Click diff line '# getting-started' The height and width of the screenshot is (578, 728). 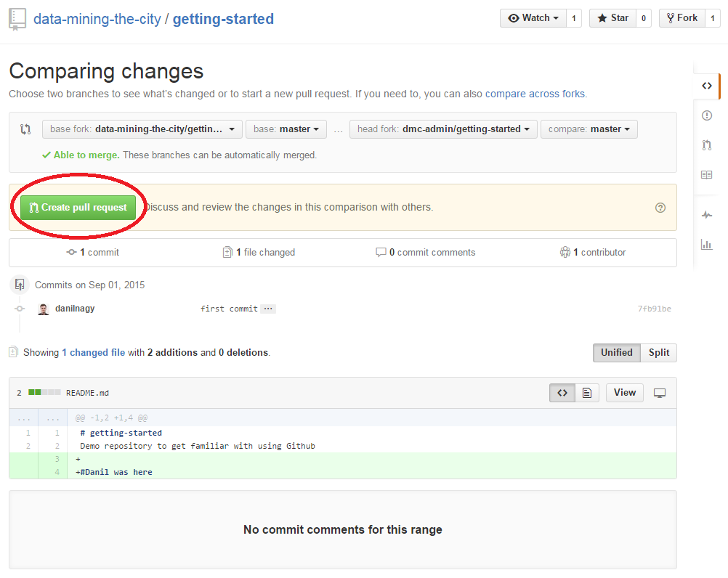[x=121, y=433]
